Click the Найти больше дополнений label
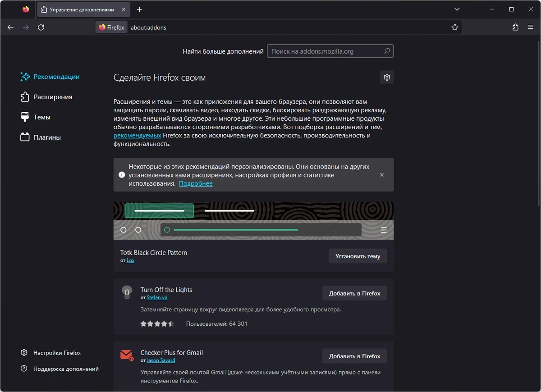 click(223, 51)
